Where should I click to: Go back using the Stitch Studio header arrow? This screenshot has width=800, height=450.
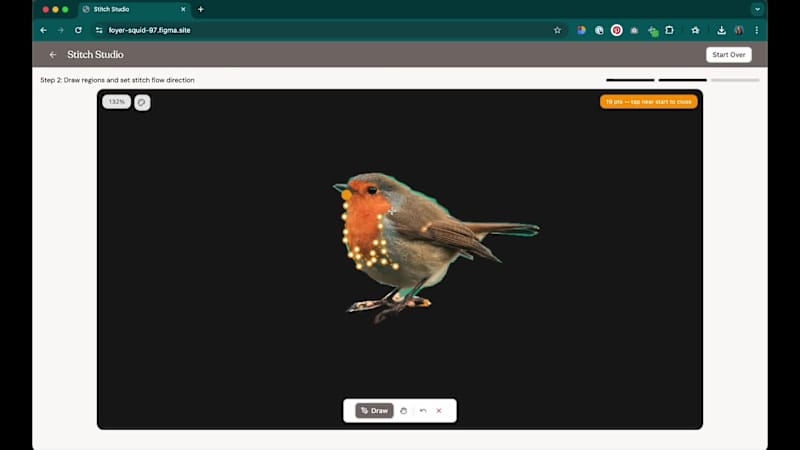[53, 55]
